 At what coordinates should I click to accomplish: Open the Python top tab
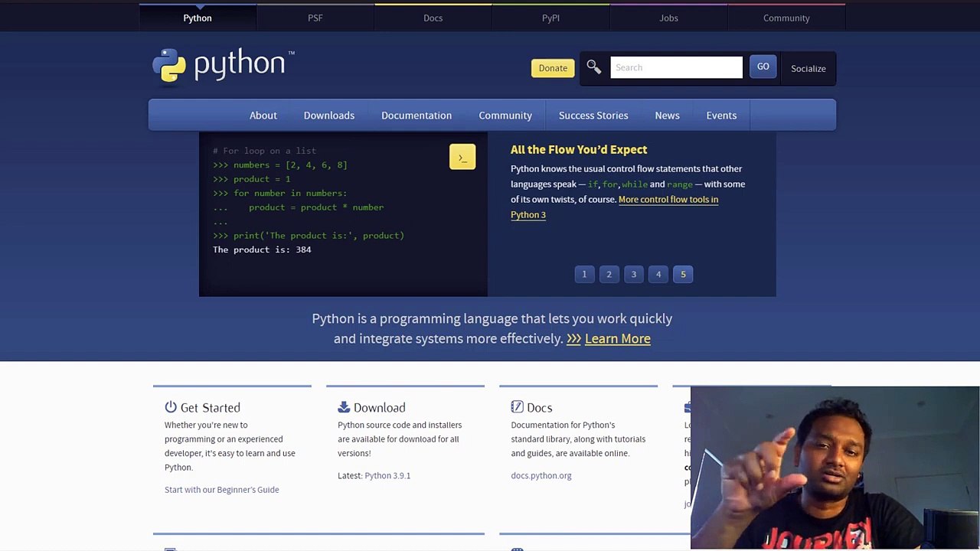click(198, 18)
